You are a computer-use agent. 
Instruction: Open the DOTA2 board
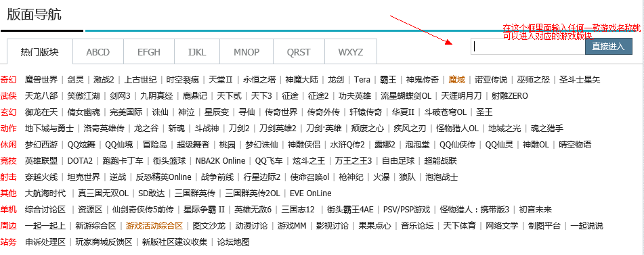[80, 161]
